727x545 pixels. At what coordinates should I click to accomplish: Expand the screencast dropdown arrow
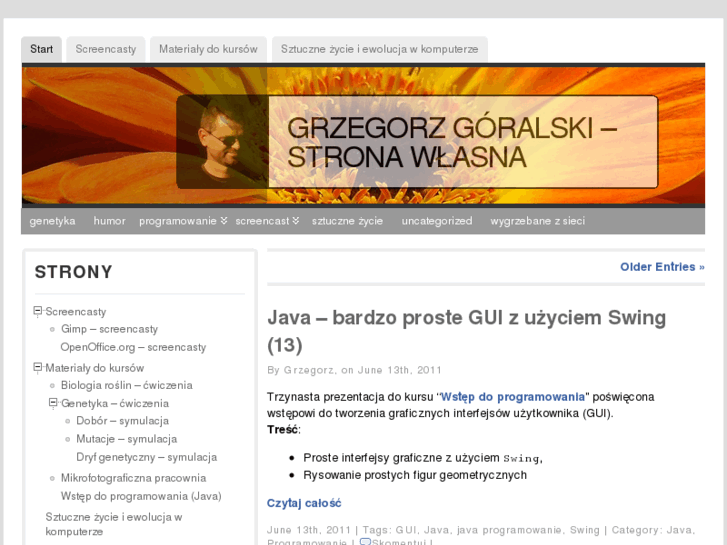296,221
